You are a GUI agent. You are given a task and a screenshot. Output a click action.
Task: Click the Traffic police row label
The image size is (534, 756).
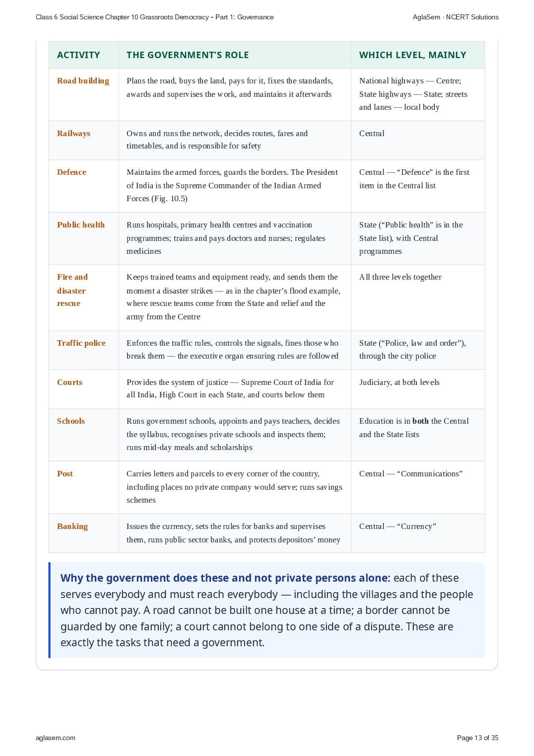pos(81,343)
